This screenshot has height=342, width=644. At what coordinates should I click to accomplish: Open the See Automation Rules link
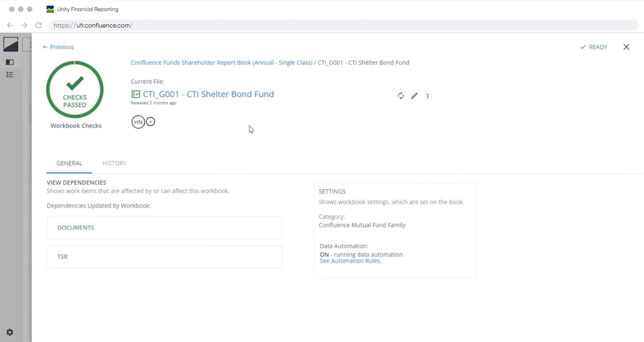point(350,261)
